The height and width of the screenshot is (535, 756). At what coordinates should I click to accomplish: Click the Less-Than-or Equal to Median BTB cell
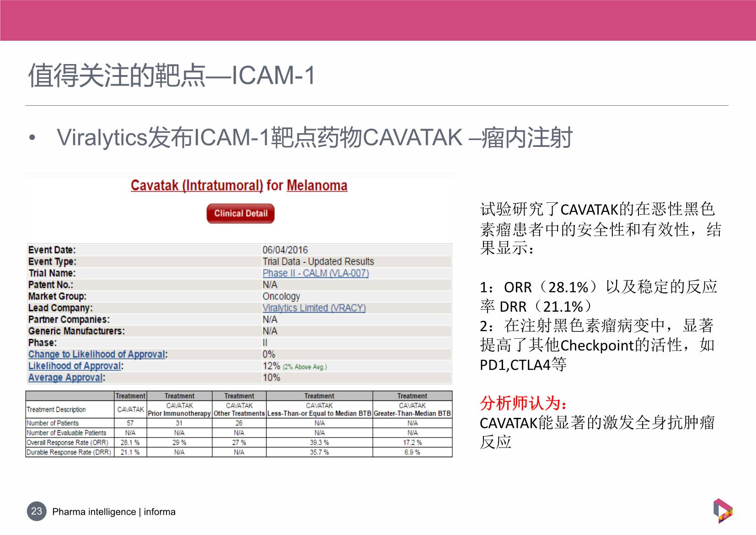coord(319,410)
